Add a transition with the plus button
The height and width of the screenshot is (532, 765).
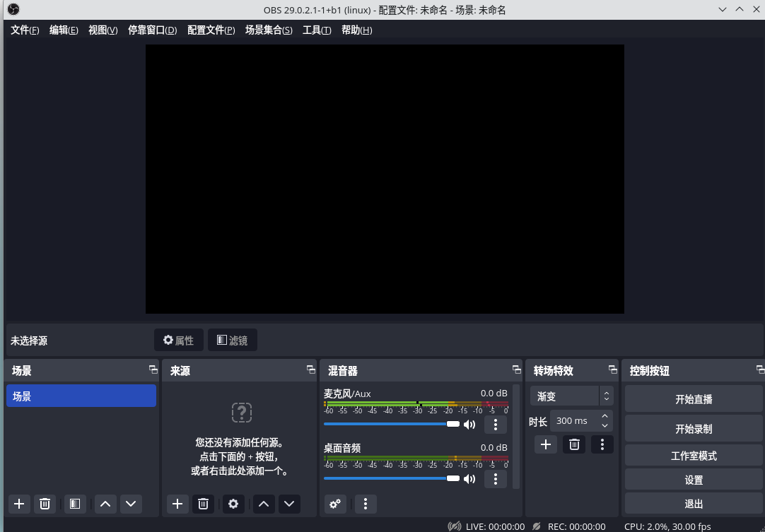click(x=545, y=444)
